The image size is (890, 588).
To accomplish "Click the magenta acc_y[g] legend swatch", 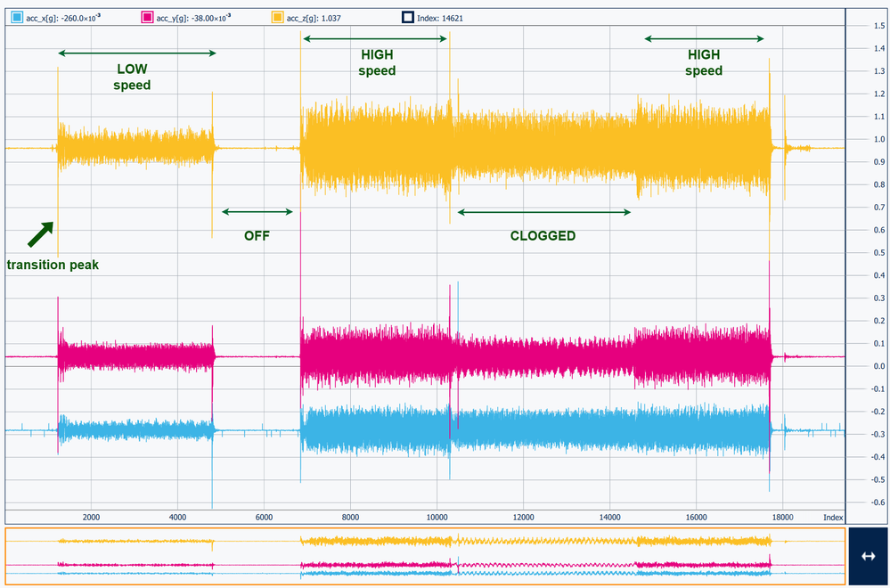I will [x=148, y=15].
